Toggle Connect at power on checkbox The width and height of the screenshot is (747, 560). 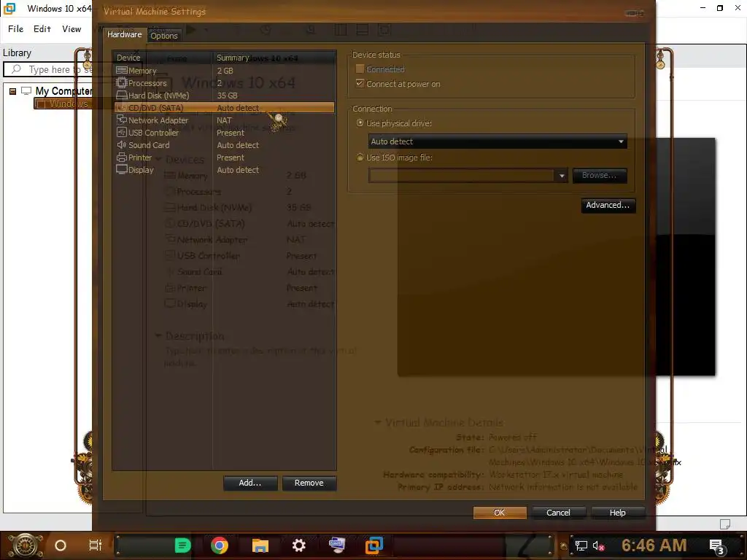pyautogui.click(x=360, y=84)
